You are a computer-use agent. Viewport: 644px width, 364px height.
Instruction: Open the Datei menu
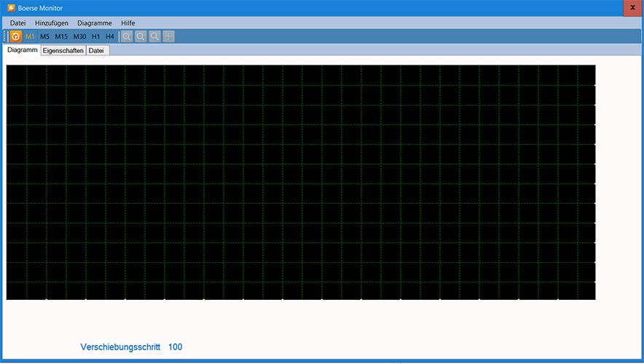17,23
